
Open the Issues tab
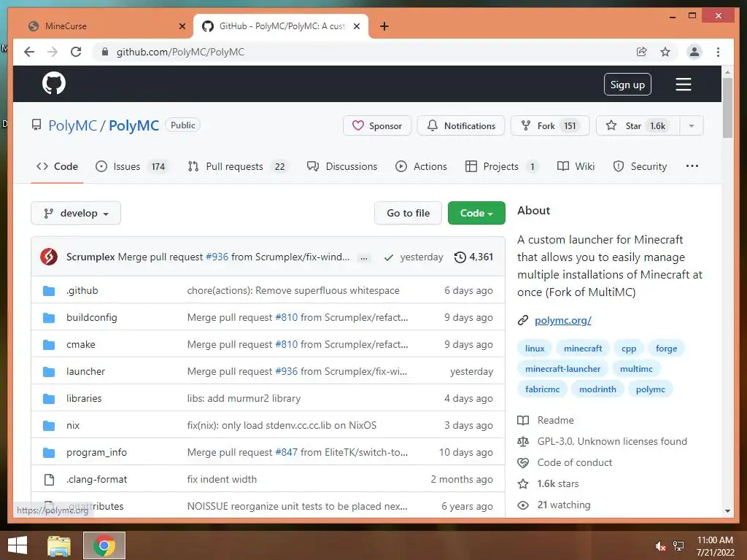click(x=131, y=167)
